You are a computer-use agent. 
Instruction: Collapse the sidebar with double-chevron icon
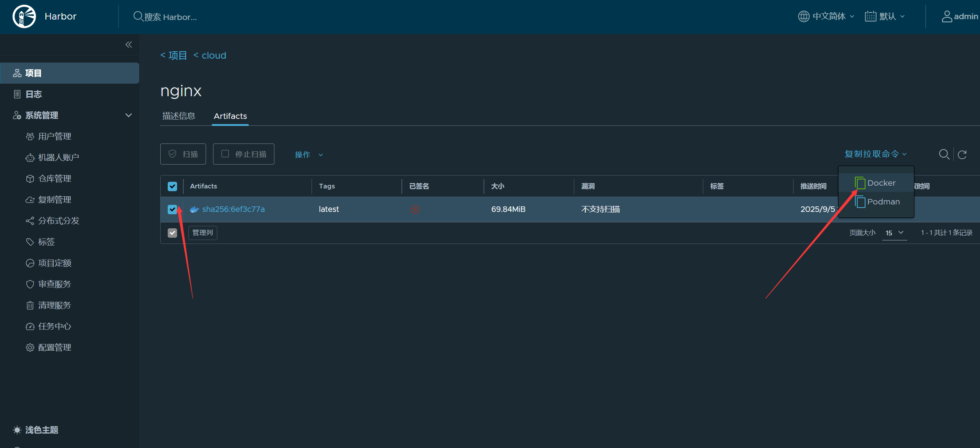tap(129, 45)
